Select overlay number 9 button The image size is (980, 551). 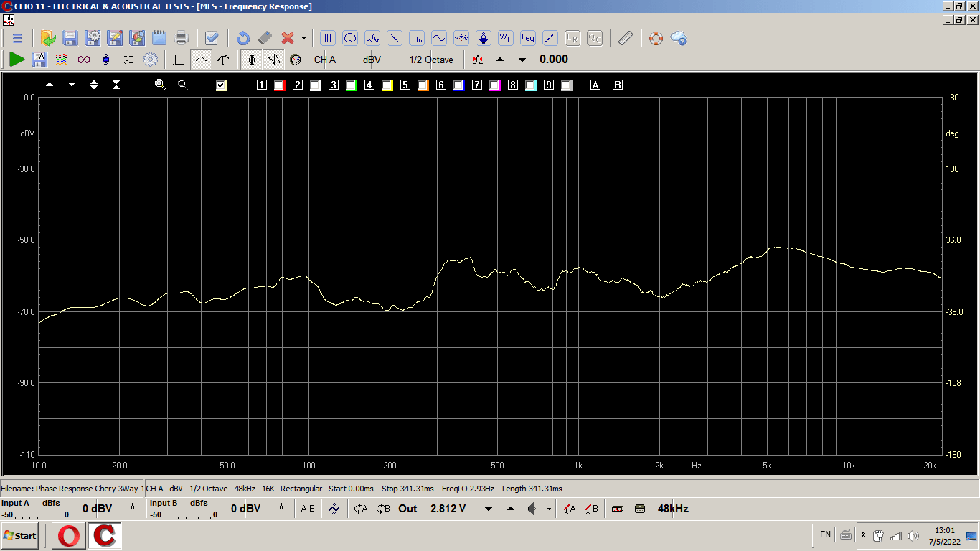pyautogui.click(x=549, y=85)
